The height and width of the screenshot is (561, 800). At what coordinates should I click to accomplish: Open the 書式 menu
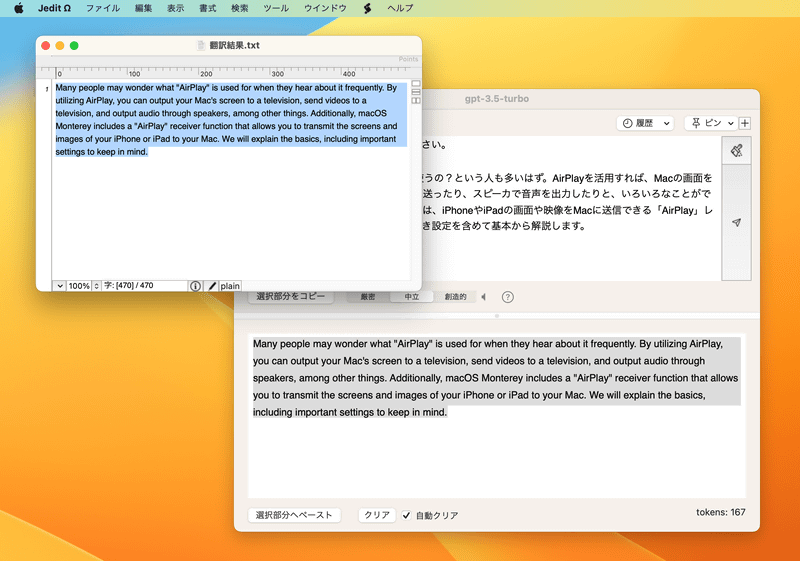pyautogui.click(x=208, y=8)
